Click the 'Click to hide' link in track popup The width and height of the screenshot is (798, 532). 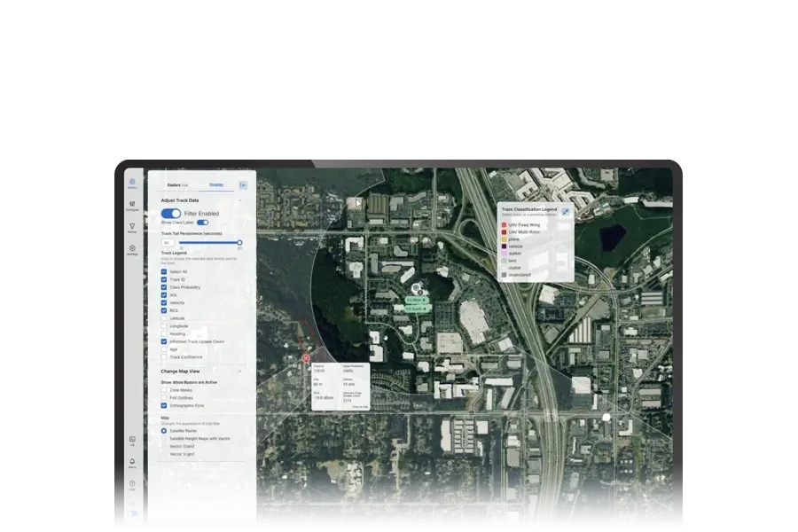point(360,407)
